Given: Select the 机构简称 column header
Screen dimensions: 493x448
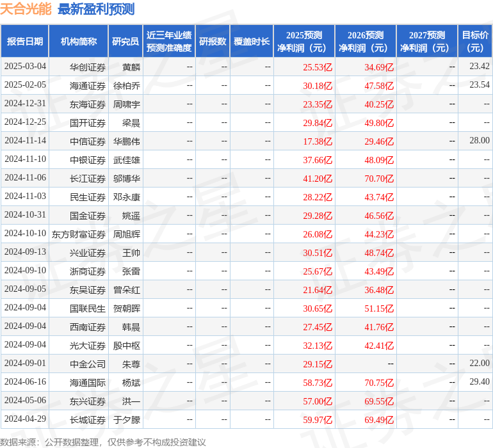Looking at the screenshot, I should point(79,41).
